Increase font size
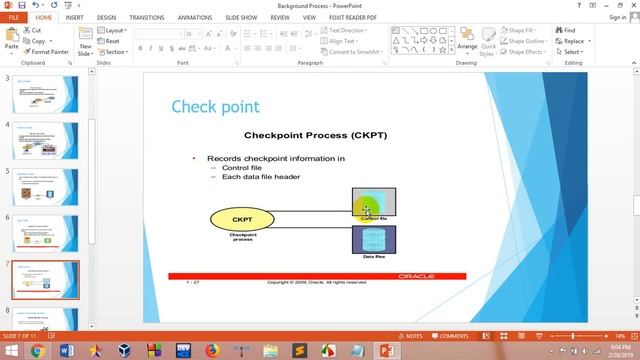640x360 pixels. pyautogui.click(x=209, y=34)
